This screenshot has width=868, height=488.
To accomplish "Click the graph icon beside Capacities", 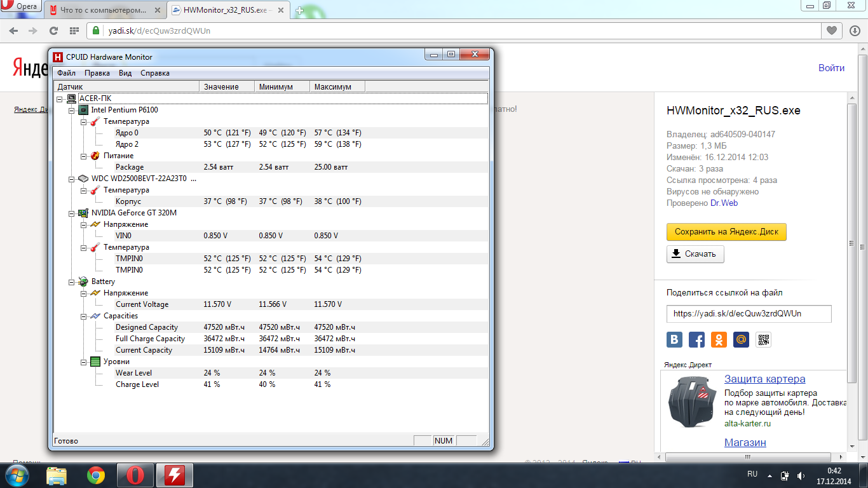I will [x=95, y=316].
